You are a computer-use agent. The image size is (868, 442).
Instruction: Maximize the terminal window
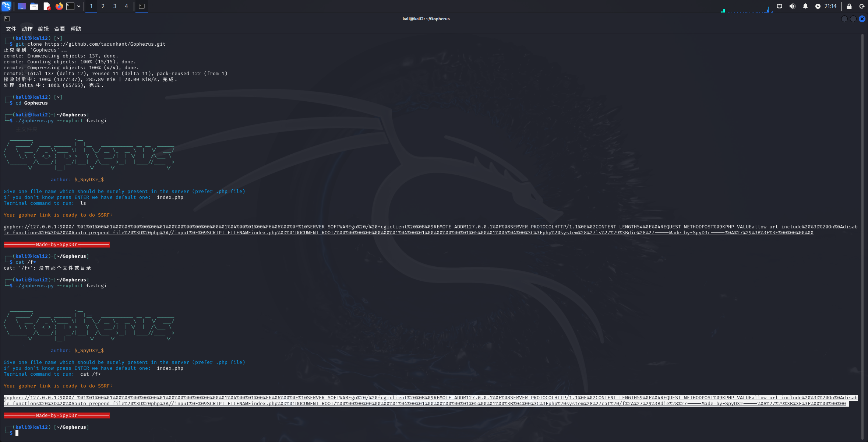[853, 19]
